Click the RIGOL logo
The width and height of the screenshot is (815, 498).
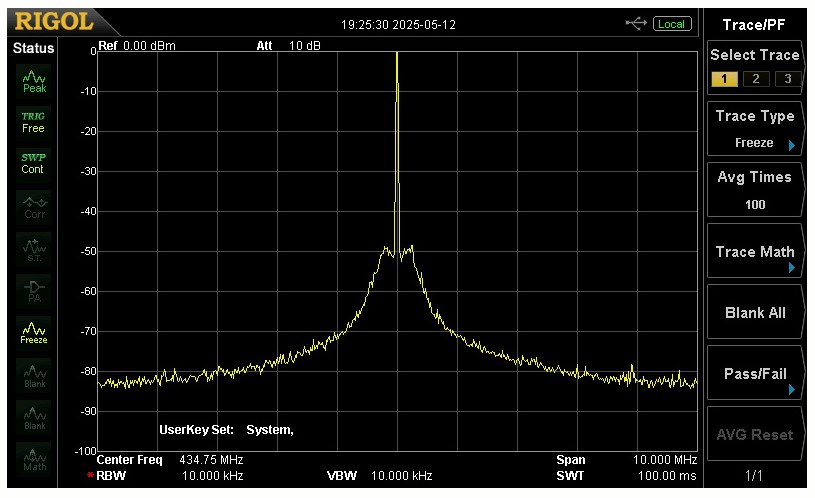53,21
